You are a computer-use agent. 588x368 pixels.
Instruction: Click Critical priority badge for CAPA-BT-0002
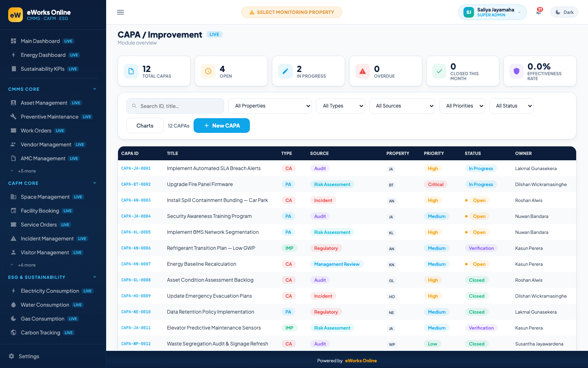point(436,184)
